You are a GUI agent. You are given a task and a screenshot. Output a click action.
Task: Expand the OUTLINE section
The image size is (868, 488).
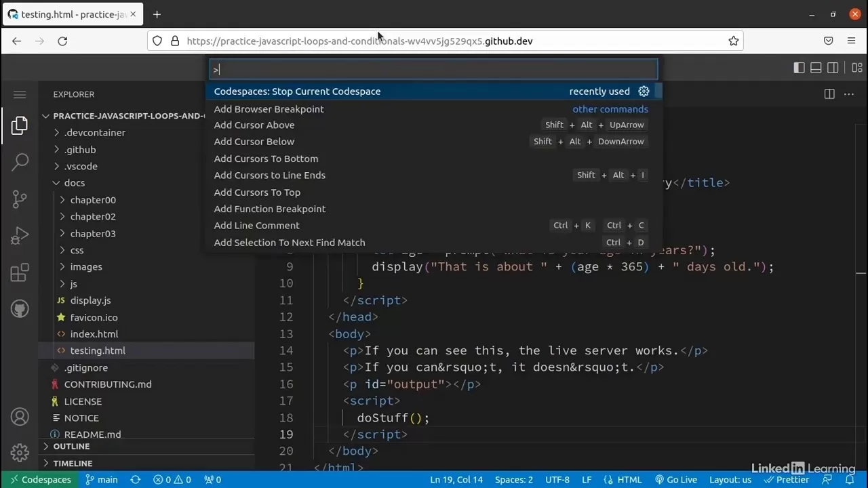[x=71, y=446]
